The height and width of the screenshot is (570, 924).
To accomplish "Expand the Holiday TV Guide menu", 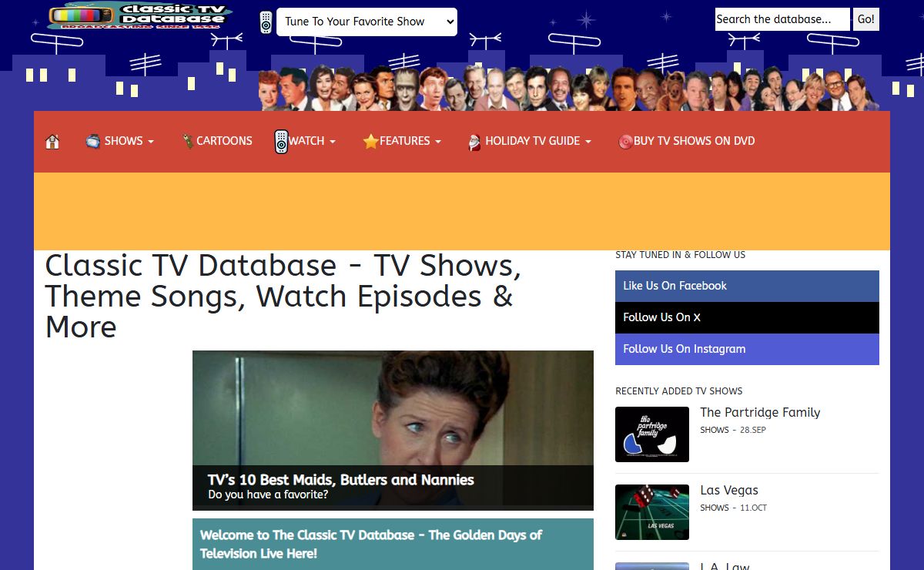I will click(x=538, y=141).
